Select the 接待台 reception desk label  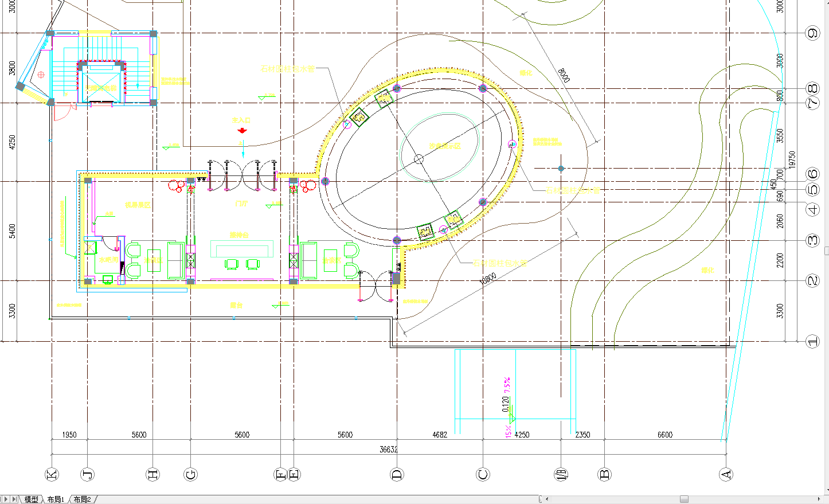pos(239,235)
